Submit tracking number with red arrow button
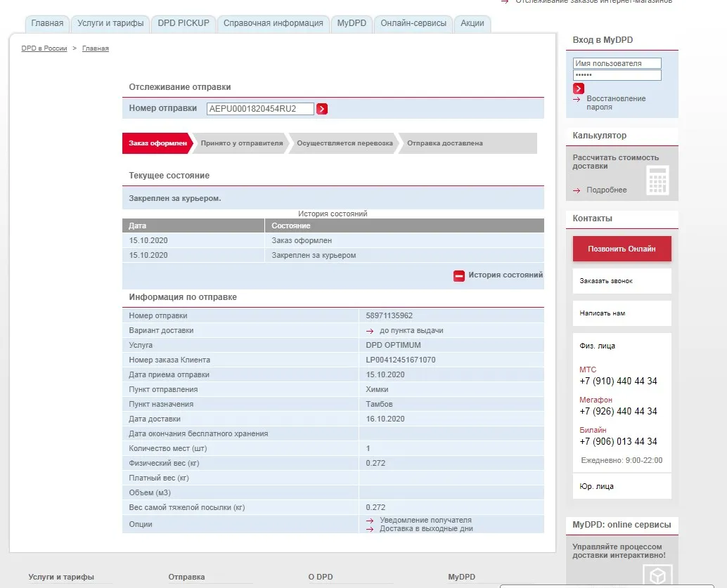This screenshot has height=588, width=727. click(322, 109)
